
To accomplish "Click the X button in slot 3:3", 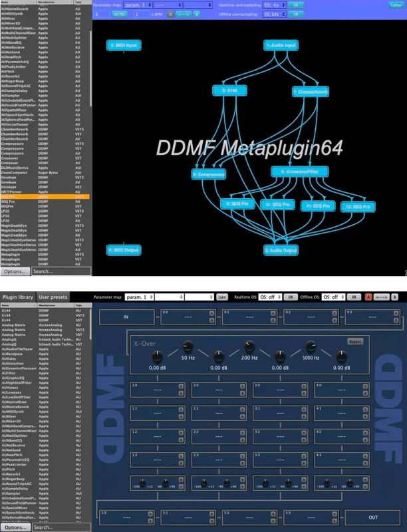I will point(304,456).
